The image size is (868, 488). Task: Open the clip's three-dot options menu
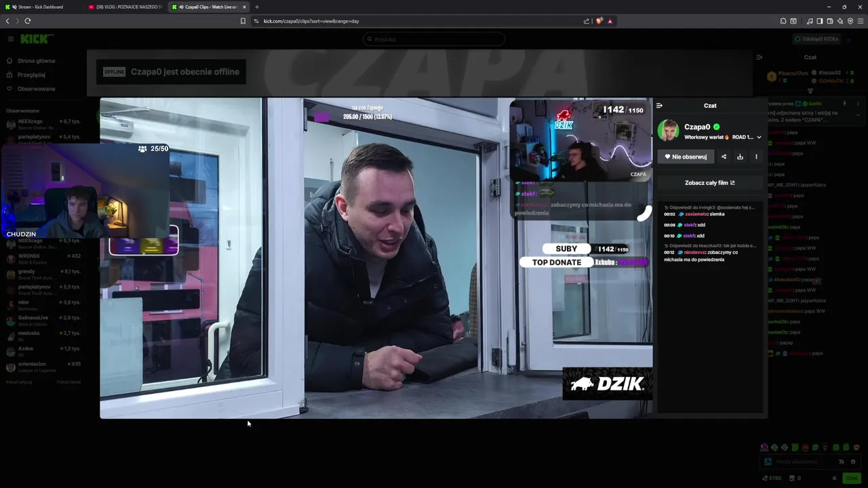(x=756, y=157)
